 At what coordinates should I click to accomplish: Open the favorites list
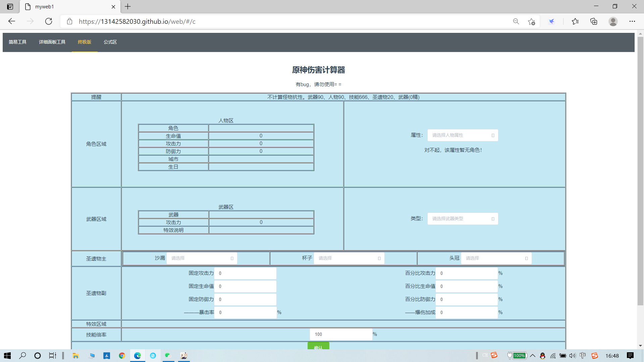(x=575, y=21)
